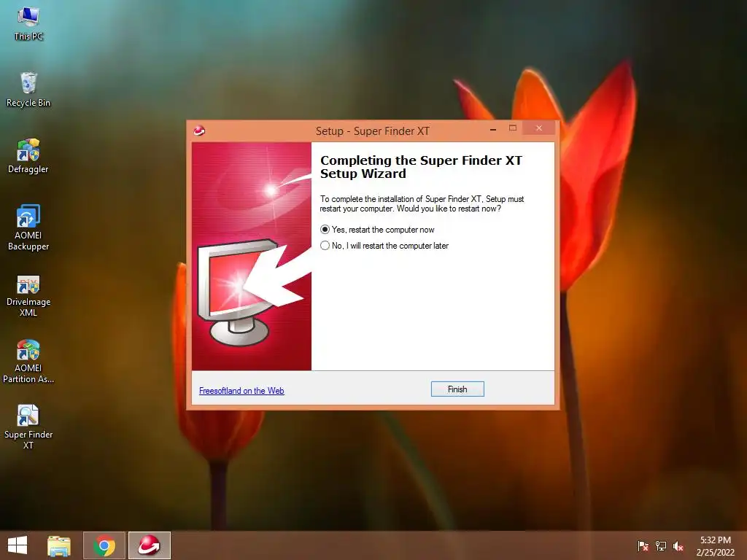Open the Windows Start button

point(18,545)
